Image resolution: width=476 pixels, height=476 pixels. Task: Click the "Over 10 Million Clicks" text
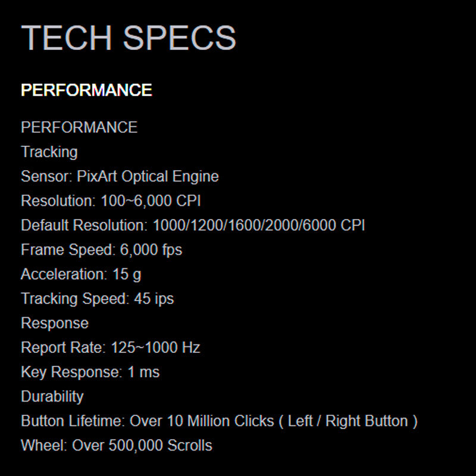[202, 421]
